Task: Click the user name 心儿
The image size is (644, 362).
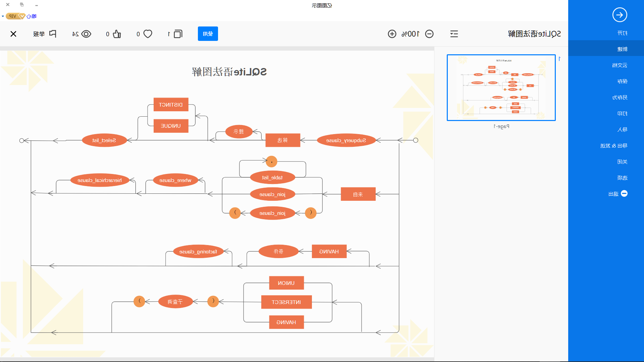Action: click(32, 16)
